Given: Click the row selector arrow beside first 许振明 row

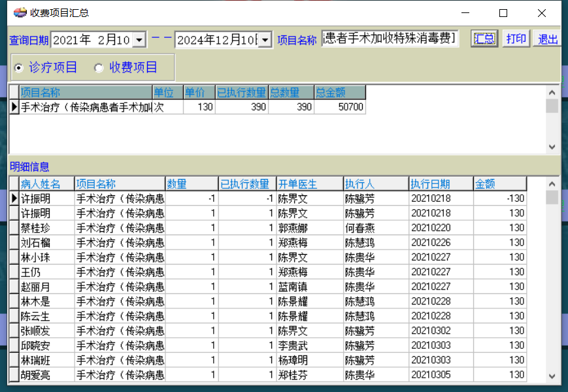Looking at the screenshot, I should pyautogui.click(x=14, y=199).
